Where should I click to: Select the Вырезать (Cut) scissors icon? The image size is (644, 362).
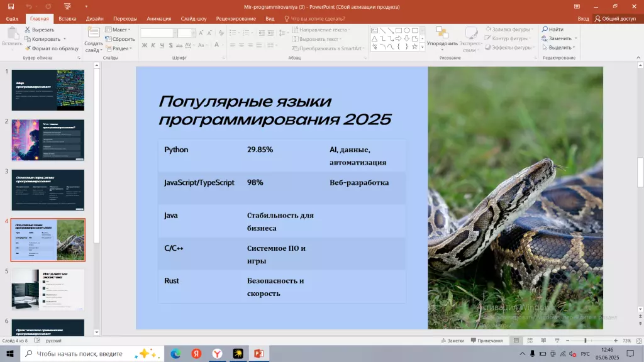pos(28,30)
